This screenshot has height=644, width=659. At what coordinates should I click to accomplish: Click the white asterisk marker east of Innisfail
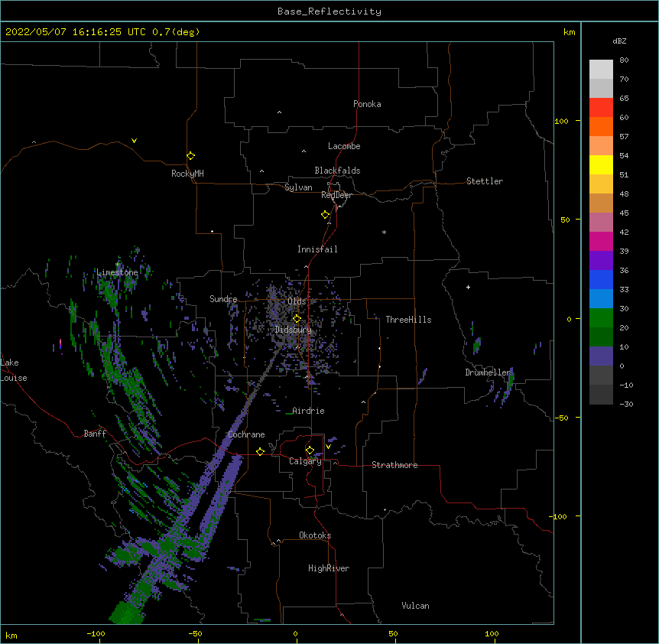click(x=384, y=232)
